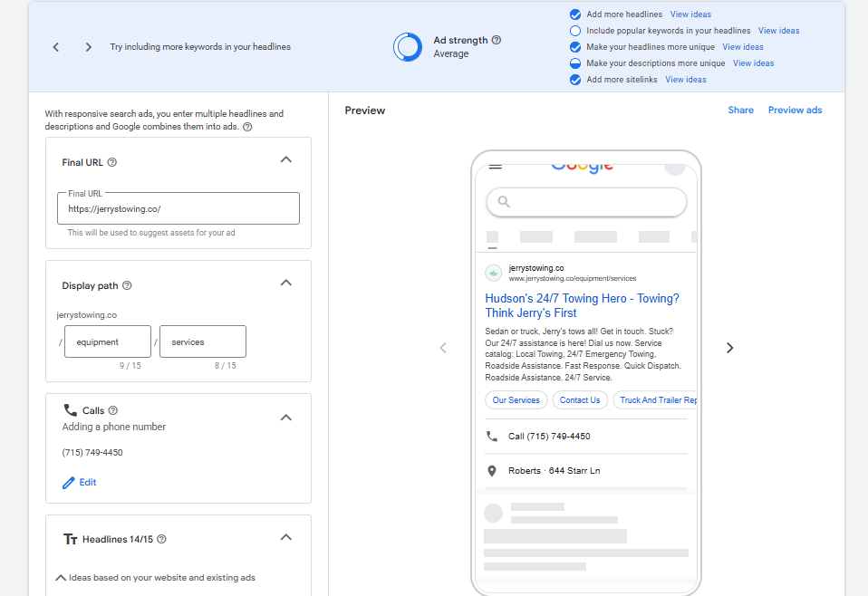Collapse the Calls section
868x596 pixels.
[286, 418]
